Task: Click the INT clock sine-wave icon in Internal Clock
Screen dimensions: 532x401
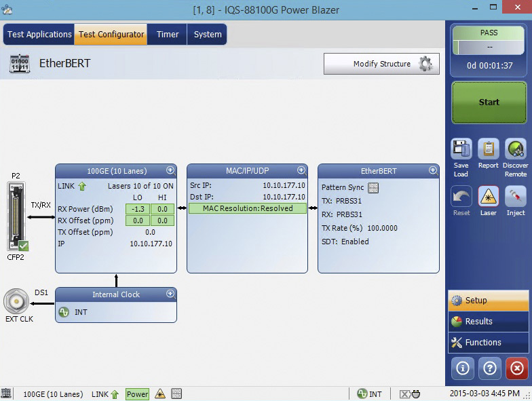Action: pos(64,312)
